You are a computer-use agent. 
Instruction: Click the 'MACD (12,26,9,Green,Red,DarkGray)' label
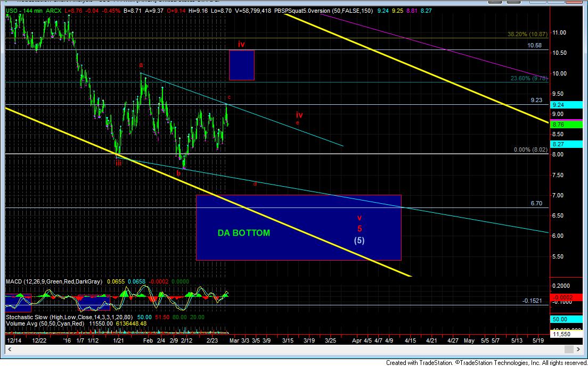(x=54, y=281)
